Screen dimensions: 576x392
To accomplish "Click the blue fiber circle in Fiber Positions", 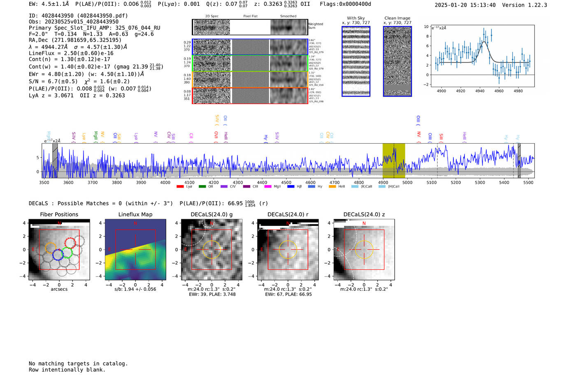I will click(x=58, y=255).
